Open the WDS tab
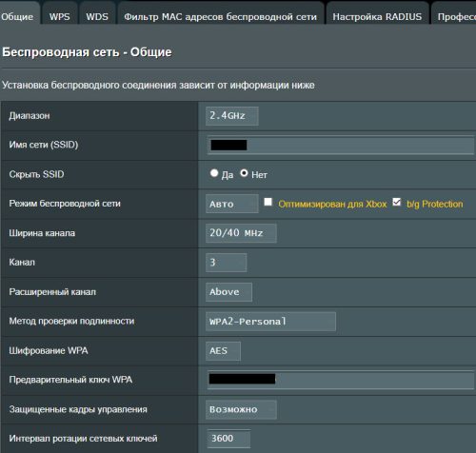This screenshot has height=453, width=476. coord(97,14)
